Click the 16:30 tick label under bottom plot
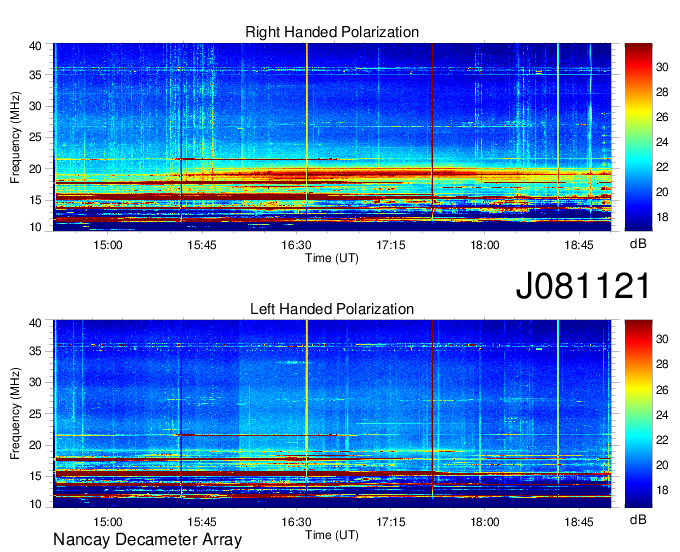The width and height of the screenshot is (680, 552). [296, 522]
